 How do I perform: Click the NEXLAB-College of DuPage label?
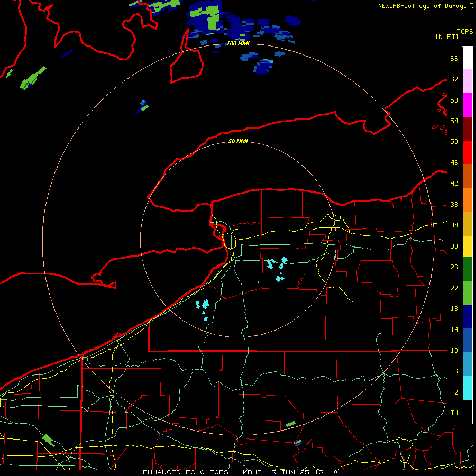[x=423, y=6]
